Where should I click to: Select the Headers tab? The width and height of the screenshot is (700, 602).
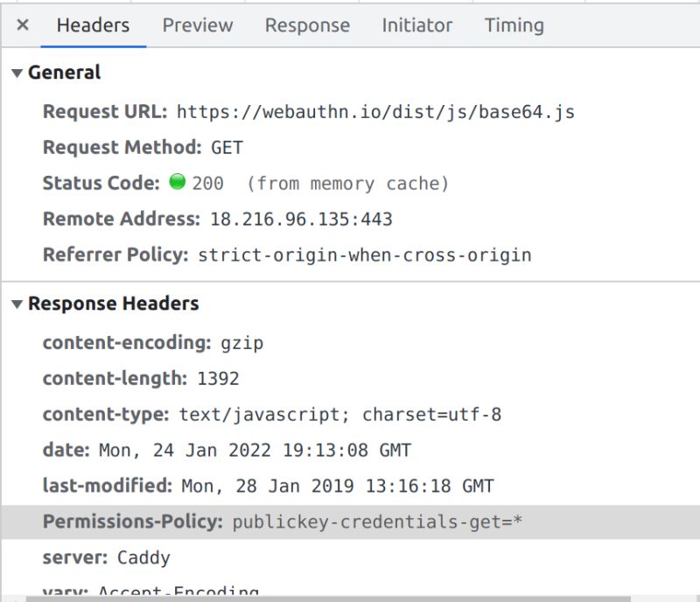(92, 25)
